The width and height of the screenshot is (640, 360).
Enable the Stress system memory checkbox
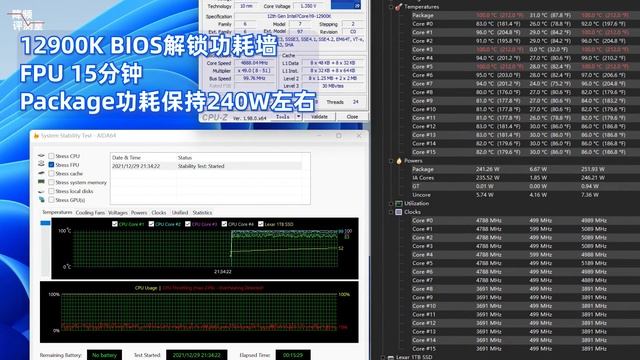coord(51,182)
